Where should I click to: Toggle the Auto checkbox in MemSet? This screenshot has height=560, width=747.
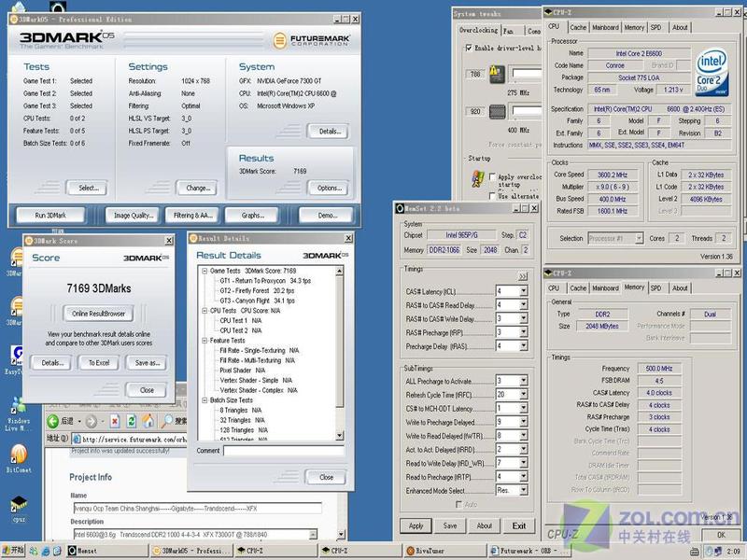click(459, 504)
